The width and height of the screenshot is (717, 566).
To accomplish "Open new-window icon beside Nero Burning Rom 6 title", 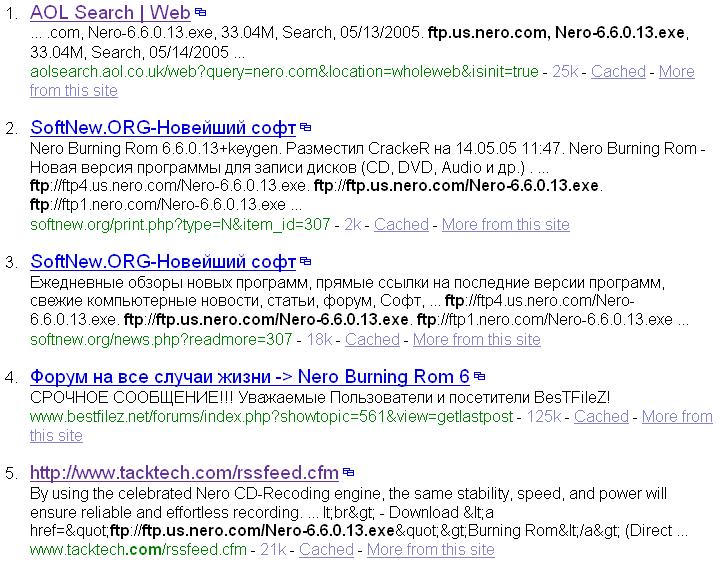I will [479, 376].
